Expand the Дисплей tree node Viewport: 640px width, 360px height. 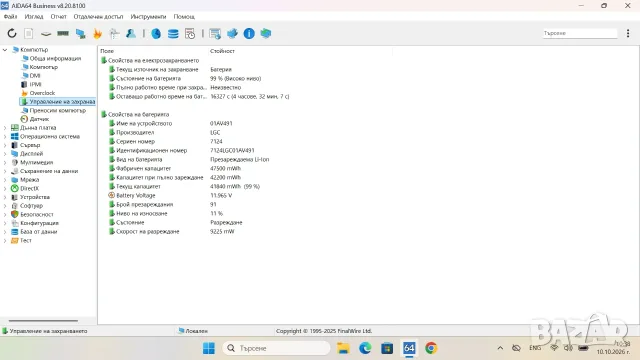5,154
